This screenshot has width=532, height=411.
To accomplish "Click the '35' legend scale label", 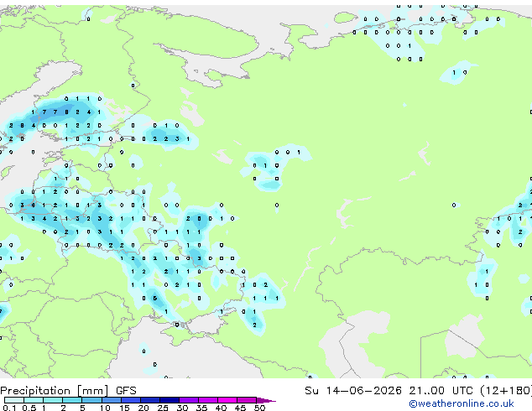I will (201, 408).
